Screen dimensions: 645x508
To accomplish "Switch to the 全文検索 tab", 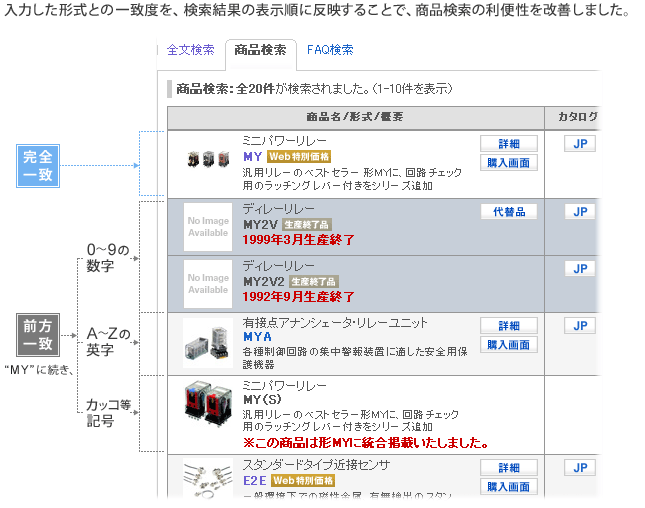I will (x=190, y=50).
